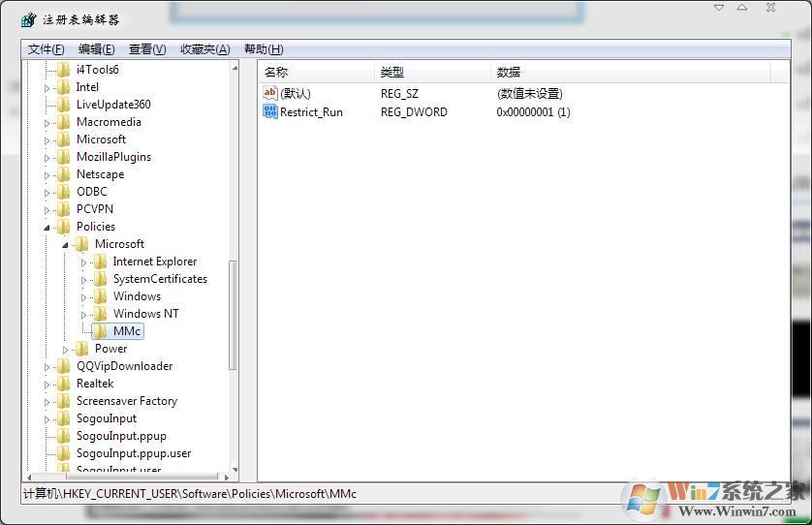Expand the Power key
The height and width of the screenshot is (525, 812).
(65, 350)
